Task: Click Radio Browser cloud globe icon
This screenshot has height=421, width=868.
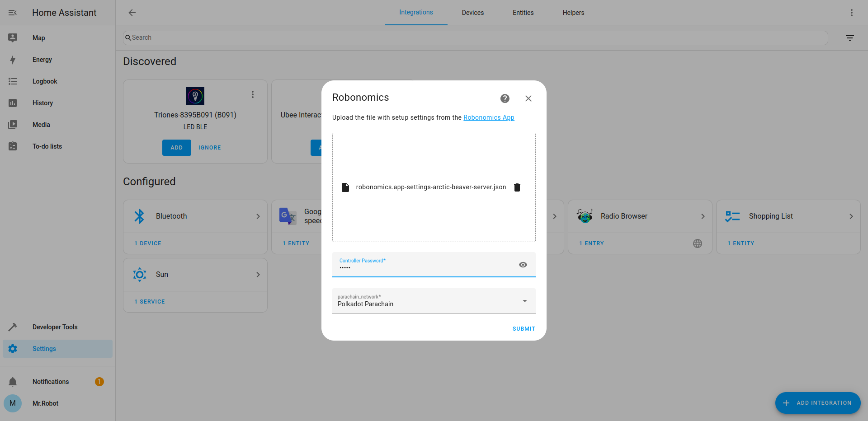Action: point(698,243)
